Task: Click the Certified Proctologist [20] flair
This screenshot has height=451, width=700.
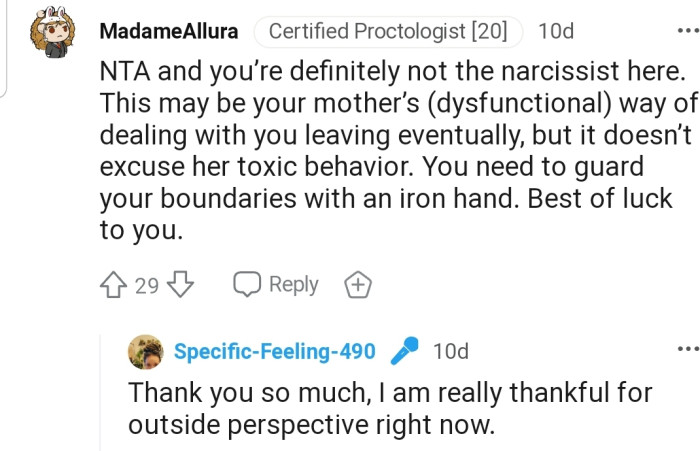Action: (x=388, y=32)
